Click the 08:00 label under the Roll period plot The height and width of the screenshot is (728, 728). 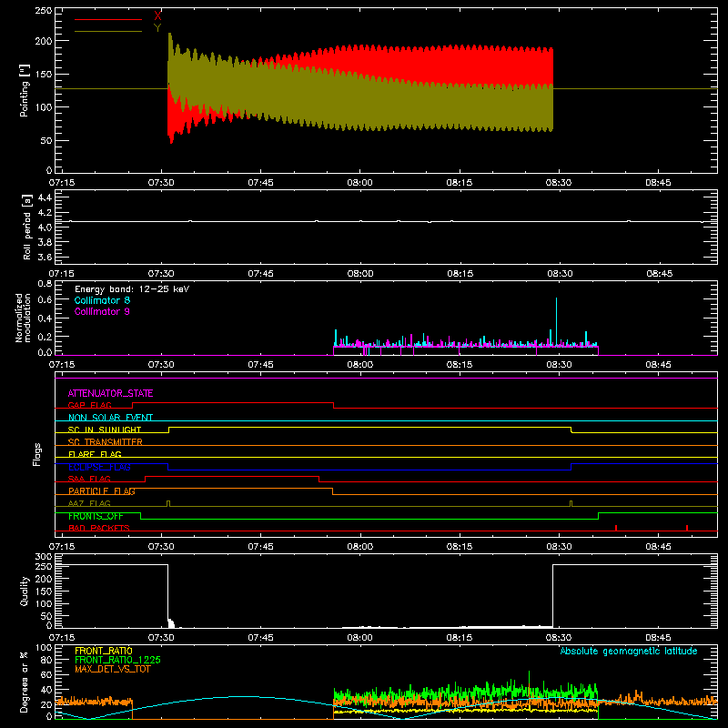point(359,274)
